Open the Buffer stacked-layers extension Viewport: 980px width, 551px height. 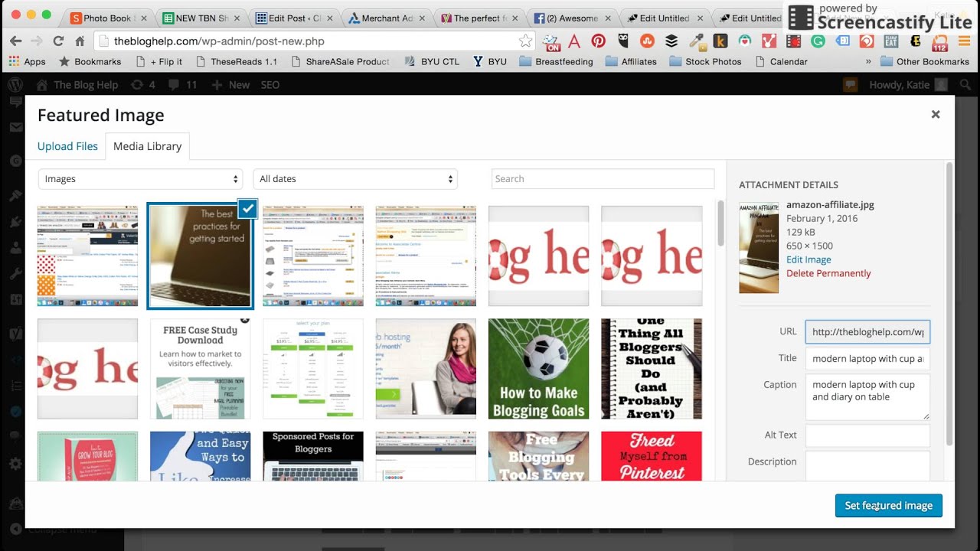pos(671,41)
